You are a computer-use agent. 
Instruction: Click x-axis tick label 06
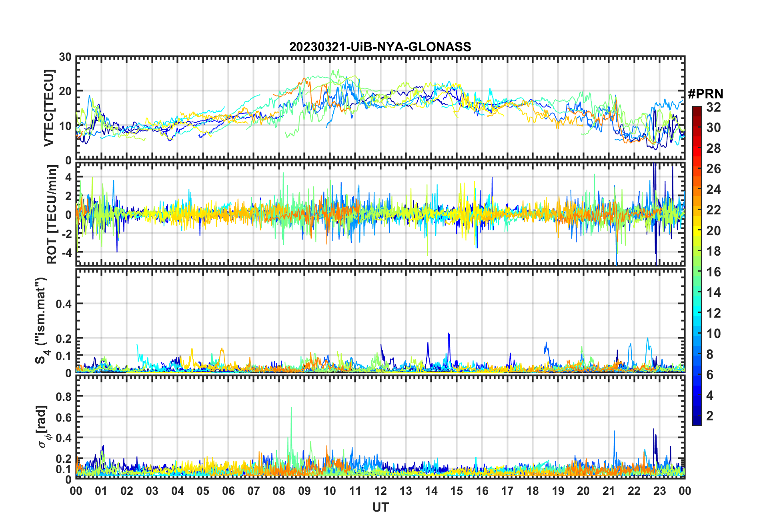pyautogui.click(x=228, y=491)
